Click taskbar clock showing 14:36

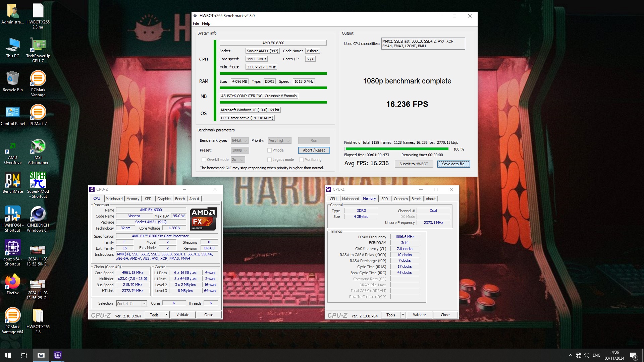point(614,355)
